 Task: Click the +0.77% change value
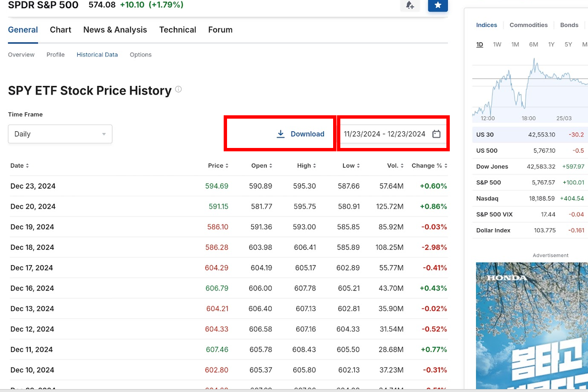433,349
